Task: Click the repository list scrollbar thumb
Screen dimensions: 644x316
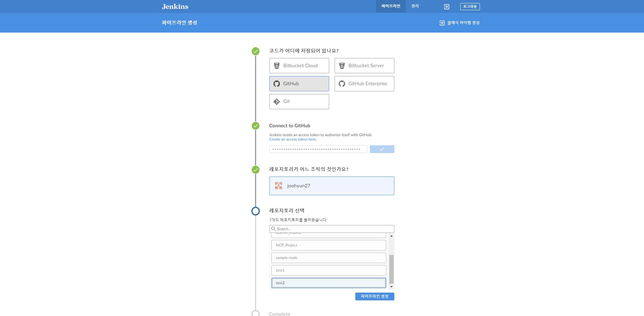Action: point(391,269)
